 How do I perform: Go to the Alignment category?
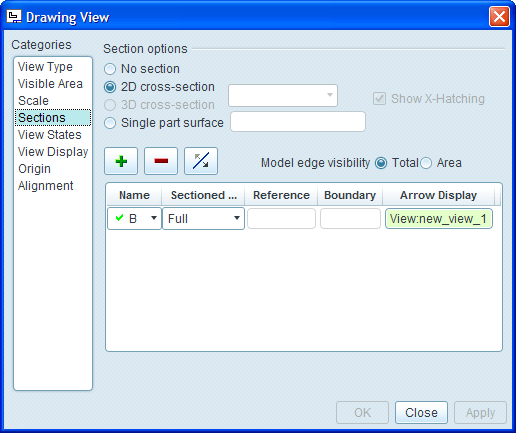coord(45,186)
